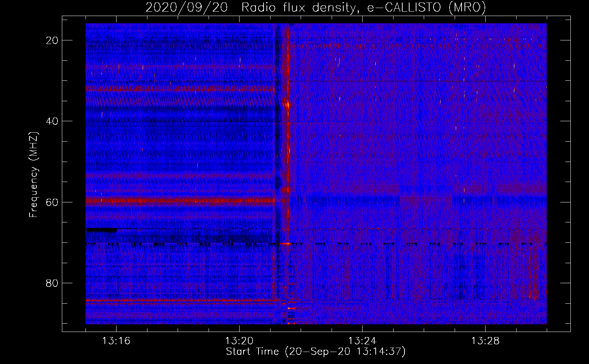This screenshot has height=364, width=589.
Task: Click the "Frequency (MHZ)" axis label
Action: 33,175
